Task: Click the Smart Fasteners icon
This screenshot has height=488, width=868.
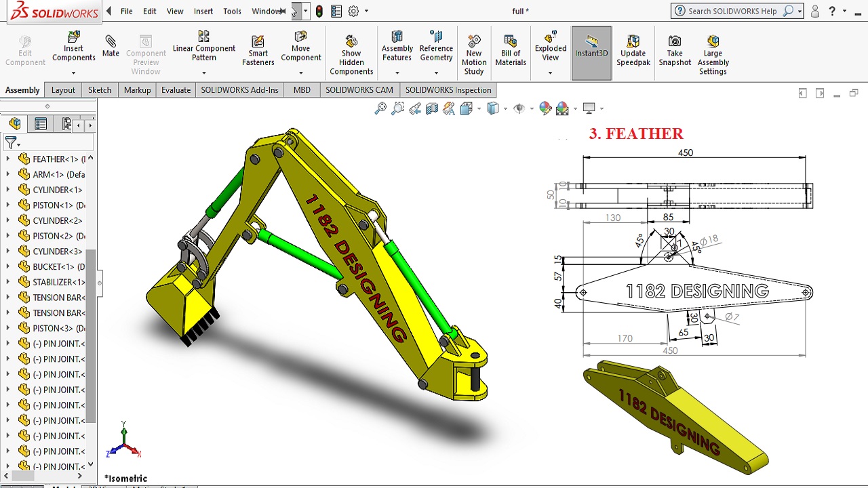Action: 258,51
